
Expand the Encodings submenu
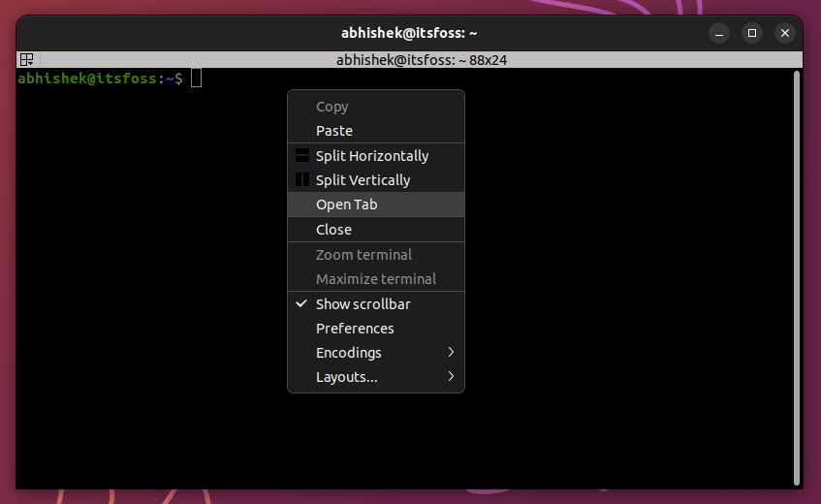pos(451,353)
